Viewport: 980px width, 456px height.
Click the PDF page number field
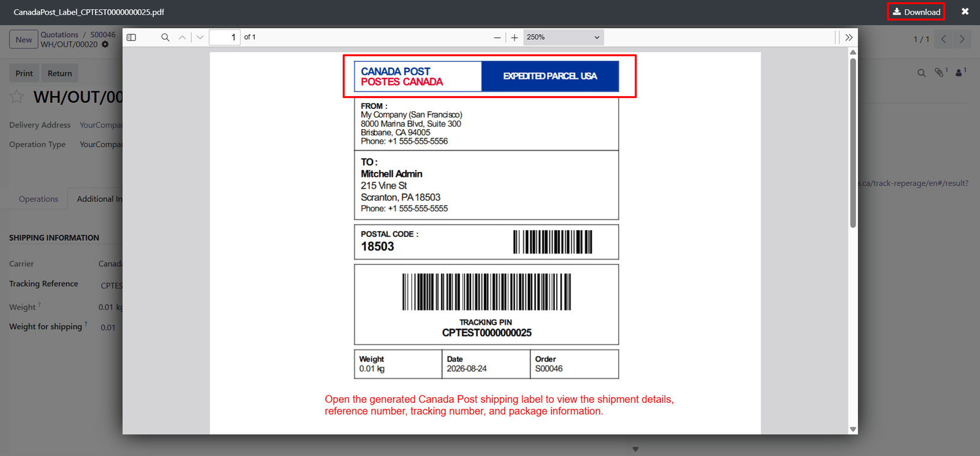(225, 37)
